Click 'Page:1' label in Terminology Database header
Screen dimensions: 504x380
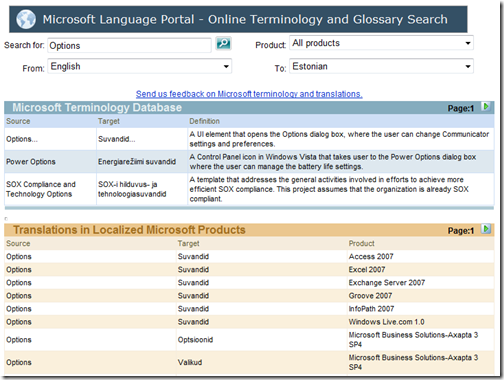[461, 108]
